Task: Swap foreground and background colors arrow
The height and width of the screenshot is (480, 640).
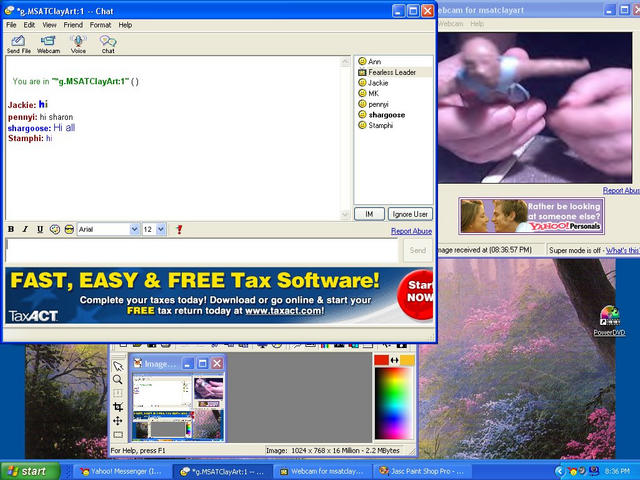Action: coord(394,360)
